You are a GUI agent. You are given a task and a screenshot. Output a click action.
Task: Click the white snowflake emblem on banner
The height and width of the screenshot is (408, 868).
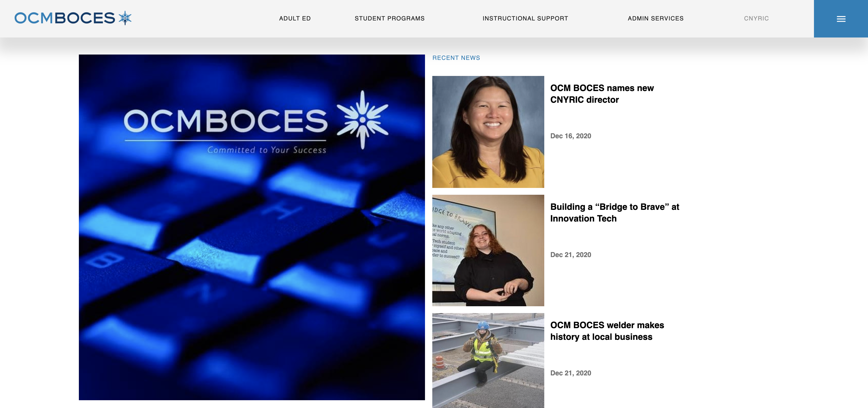(363, 120)
